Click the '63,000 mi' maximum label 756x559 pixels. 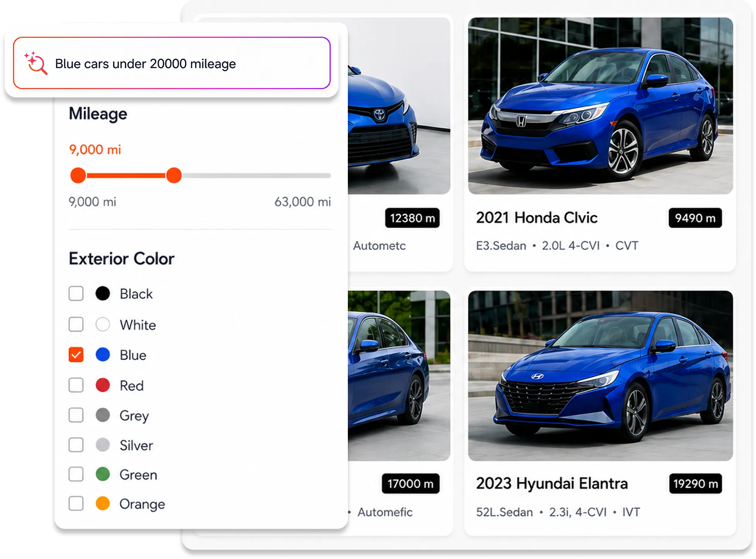303,202
